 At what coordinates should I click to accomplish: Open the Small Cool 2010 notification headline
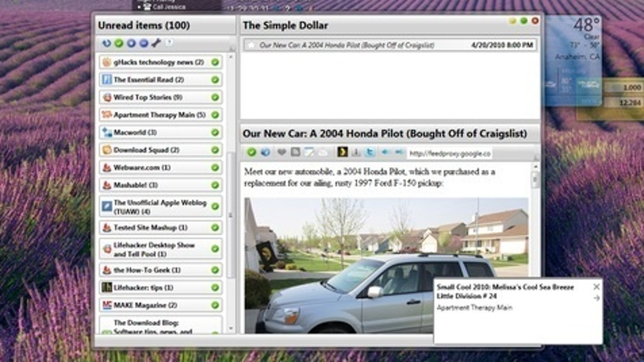(505, 292)
